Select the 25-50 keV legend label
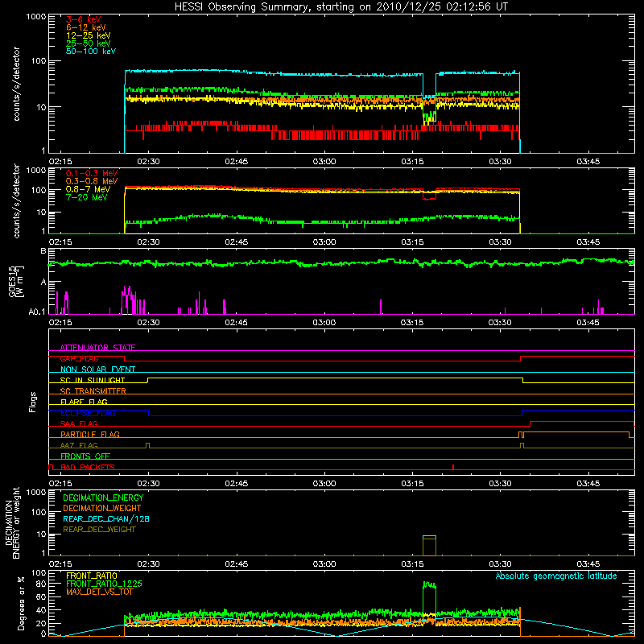The image size is (644, 644). 89,43
